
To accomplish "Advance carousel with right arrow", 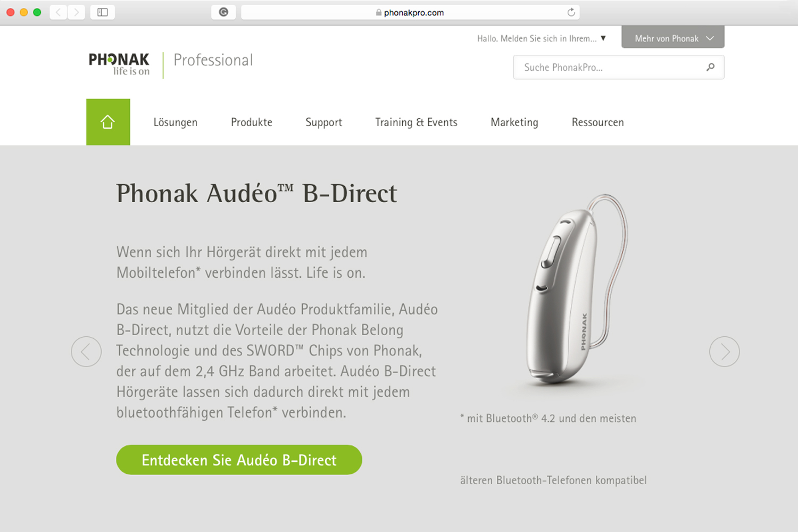I will coord(725,352).
